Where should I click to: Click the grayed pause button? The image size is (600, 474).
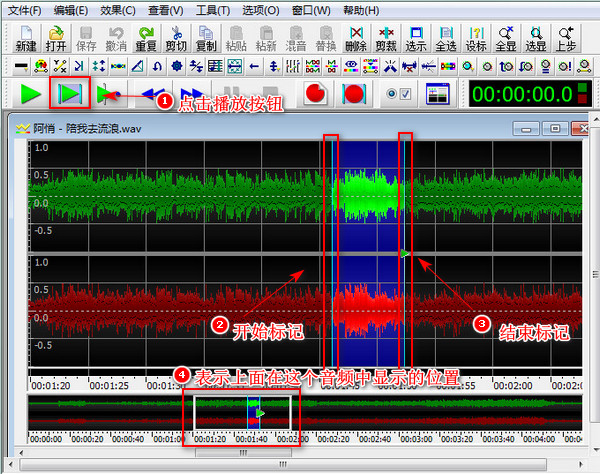click(x=231, y=94)
